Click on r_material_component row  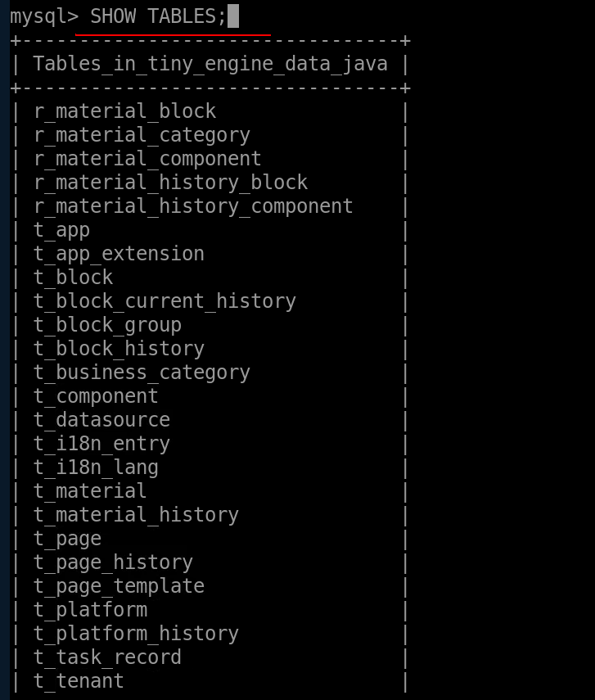tap(147, 159)
